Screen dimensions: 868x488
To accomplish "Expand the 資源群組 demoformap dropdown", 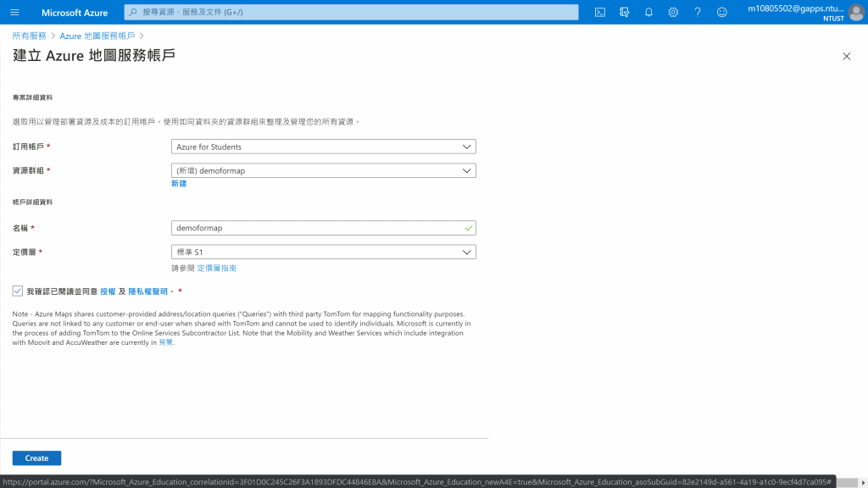I will [x=323, y=170].
